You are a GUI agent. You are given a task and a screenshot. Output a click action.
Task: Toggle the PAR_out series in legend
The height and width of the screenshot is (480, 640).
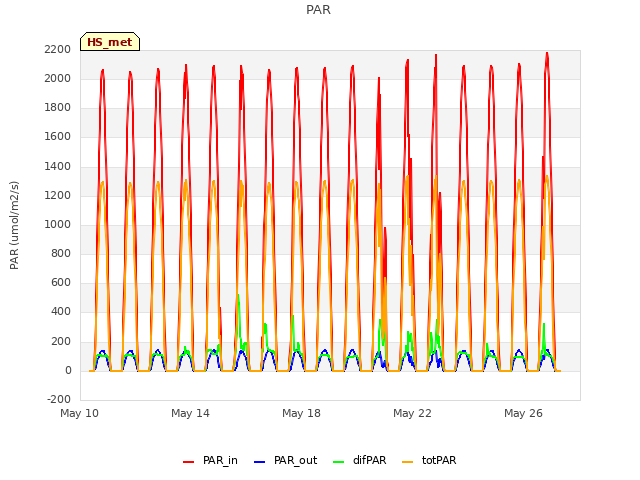point(286,460)
